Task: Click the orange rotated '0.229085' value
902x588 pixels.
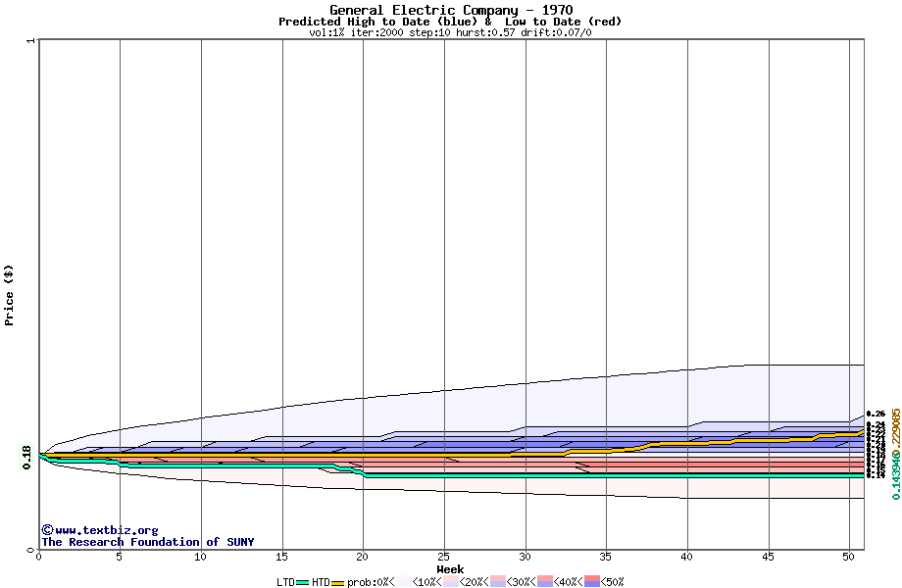Action: point(896,430)
